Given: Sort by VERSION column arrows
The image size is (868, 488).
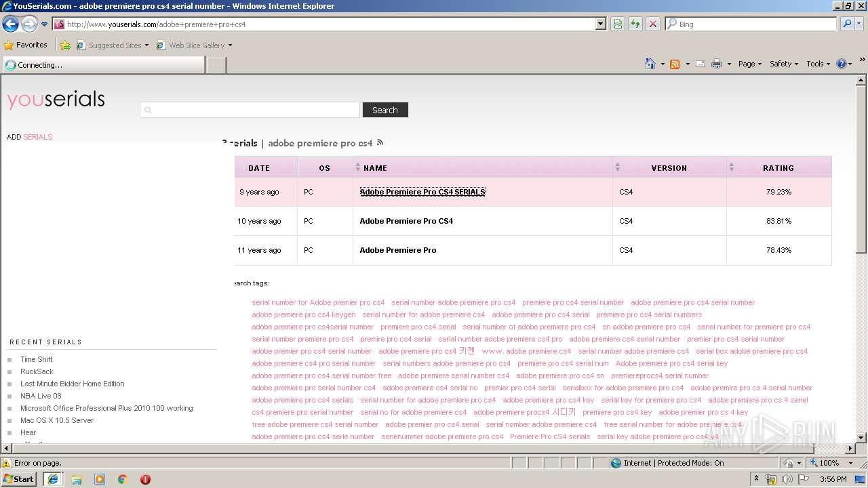Looking at the screenshot, I should click(617, 167).
